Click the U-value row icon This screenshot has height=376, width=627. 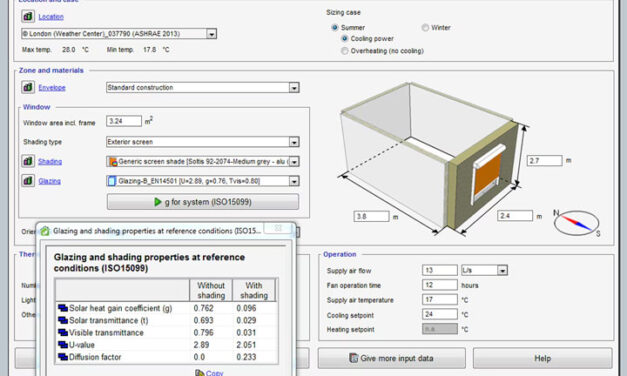coord(63,345)
